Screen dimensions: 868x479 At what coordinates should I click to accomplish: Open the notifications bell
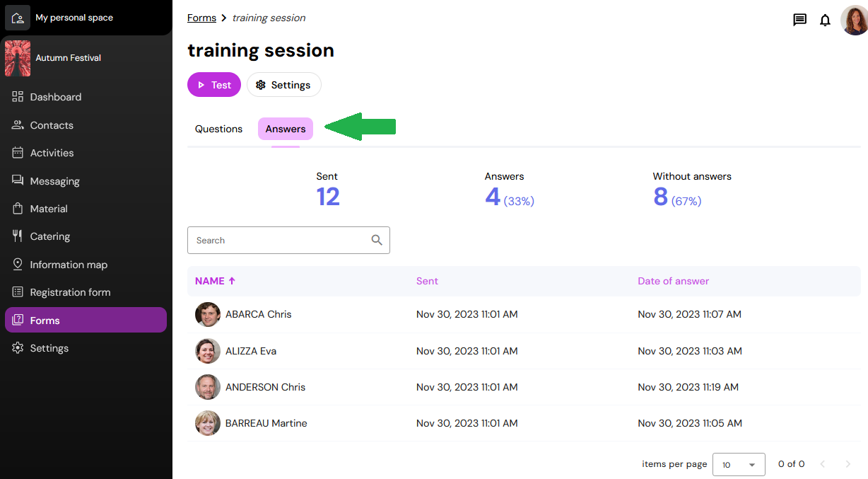tap(825, 20)
